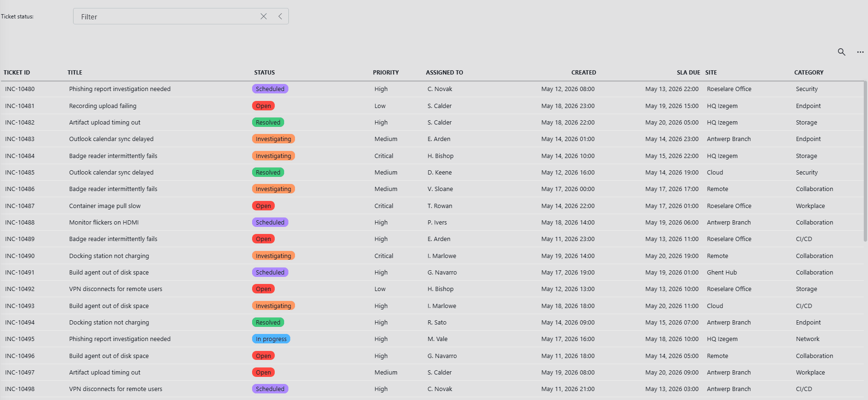Viewport: 868px width, 400px height.
Task: Sort by the ASSIGNED TO column header
Action: pos(444,73)
